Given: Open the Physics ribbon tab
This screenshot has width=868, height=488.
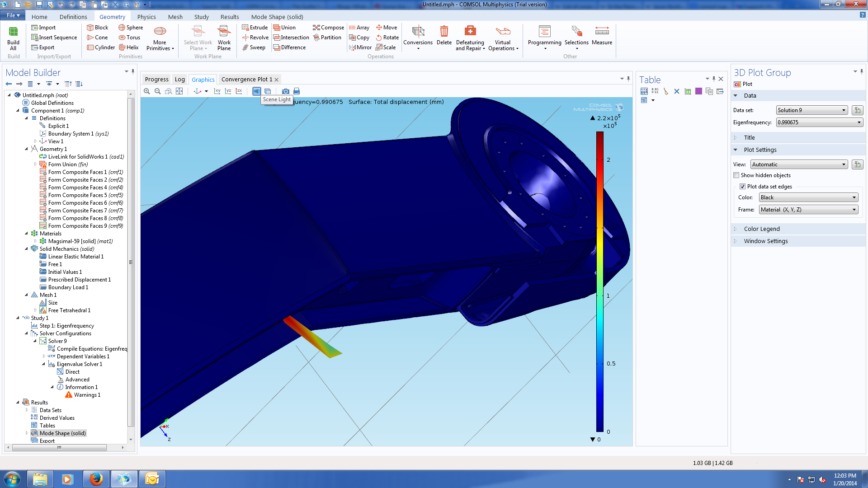Looking at the screenshot, I should tap(146, 17).
